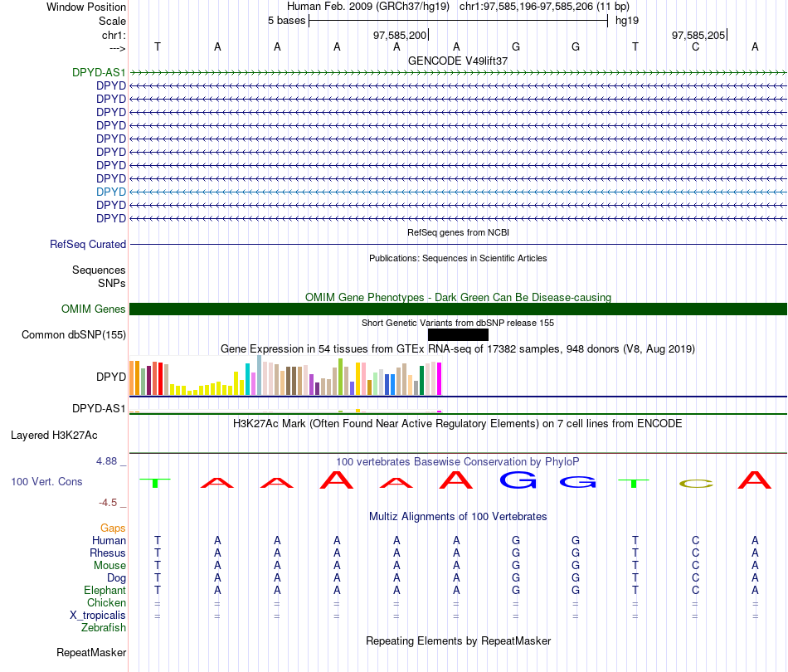Click the light-blue DPYD transcript arrow line

(458, 192)
